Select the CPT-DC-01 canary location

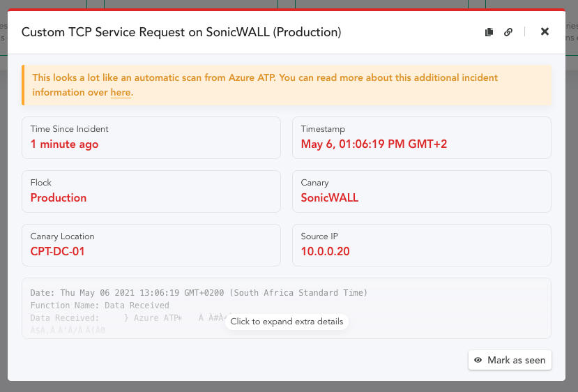(57, 252)
